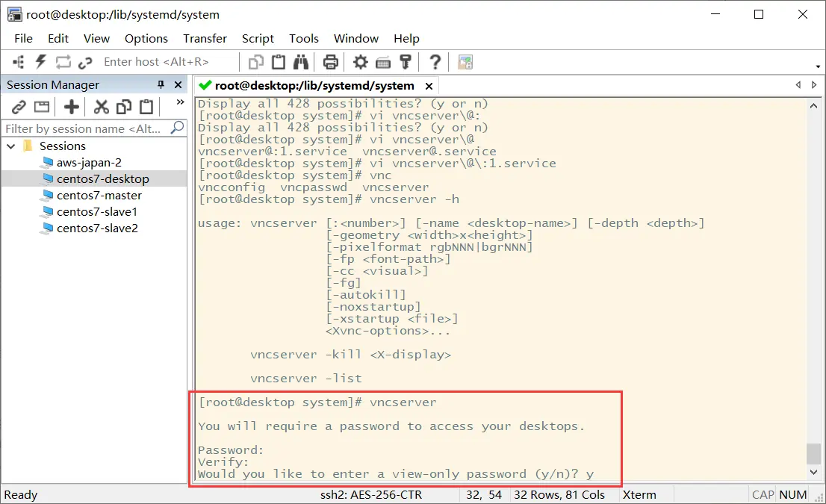This screenshot has width=826, height=504.
Task: Open the Tools menu
Action: coord(303,38)
